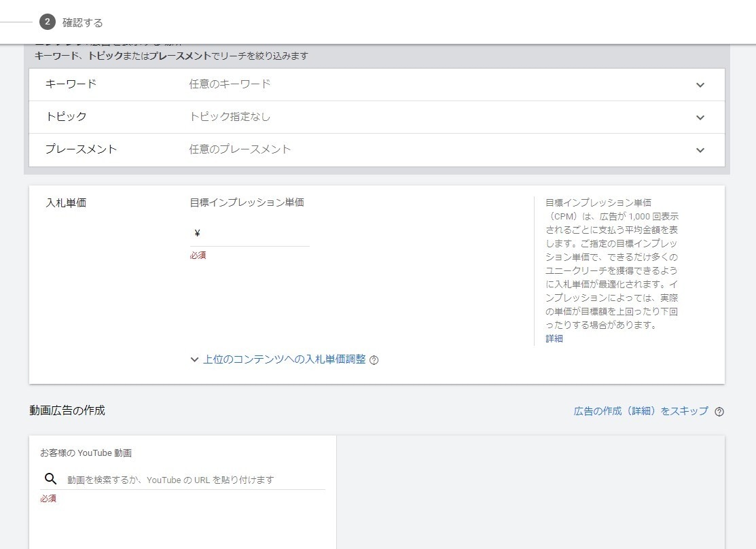
Task: Click 広告の作成（詳細）をスキップ link
Action: click(x=641, y=411)
